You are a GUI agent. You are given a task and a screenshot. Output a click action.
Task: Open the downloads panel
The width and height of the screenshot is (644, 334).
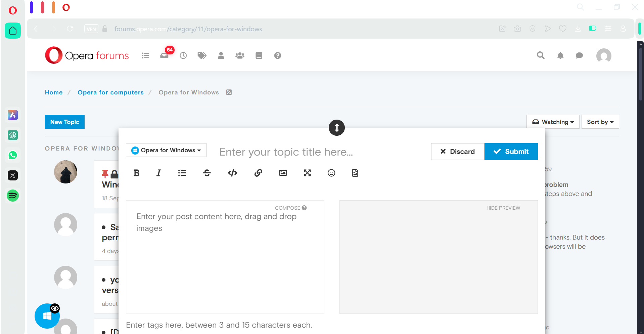(x=578, y=29)
